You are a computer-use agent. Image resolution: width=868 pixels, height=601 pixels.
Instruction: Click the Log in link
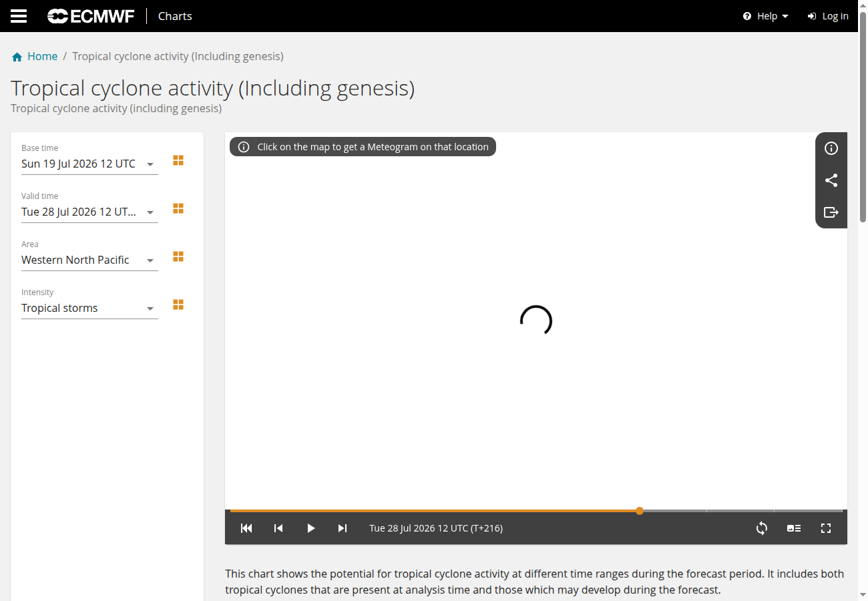[x=828, y=16]
